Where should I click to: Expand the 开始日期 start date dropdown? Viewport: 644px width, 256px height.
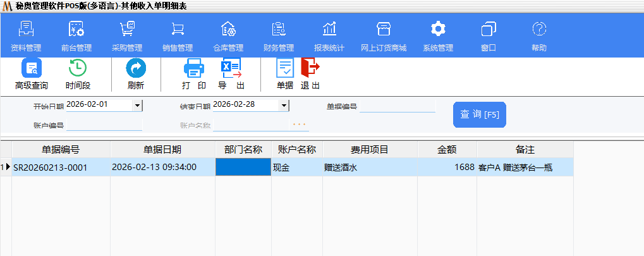[137, 106]
